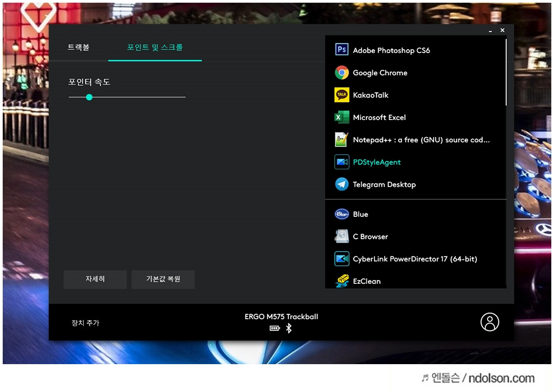Select the highlighted PDStyleAgent text

(377, 162)
